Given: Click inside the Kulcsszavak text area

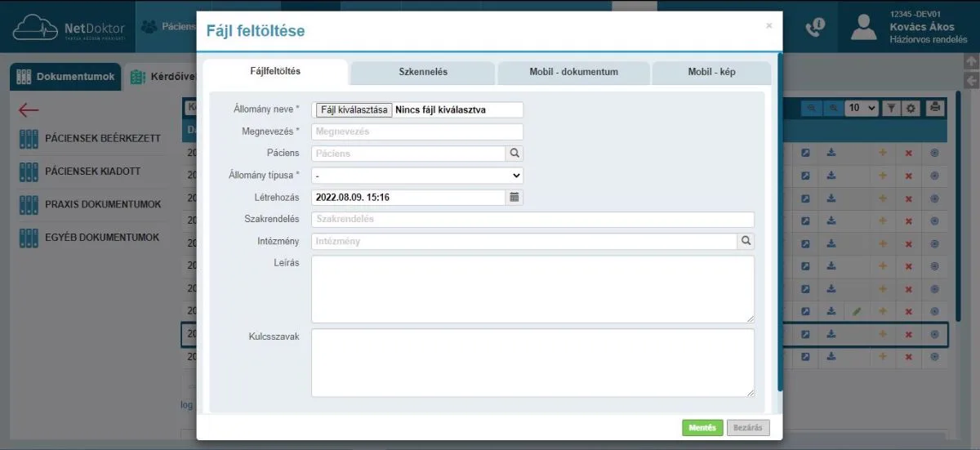Looking at the screenshot, I should point(532,363).
